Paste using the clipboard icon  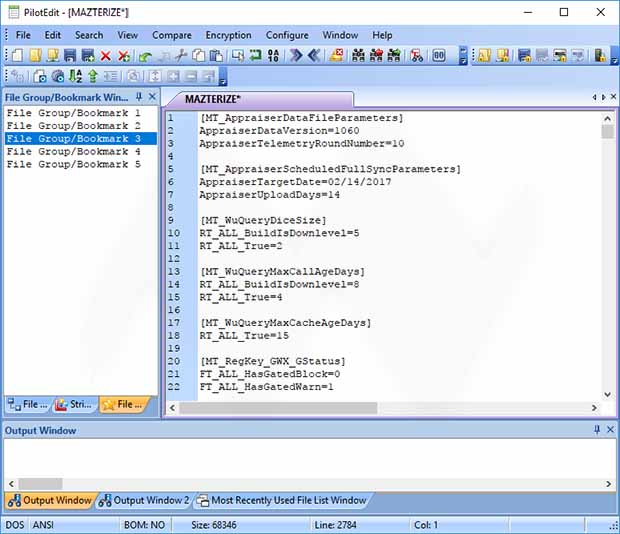point(216,55)
